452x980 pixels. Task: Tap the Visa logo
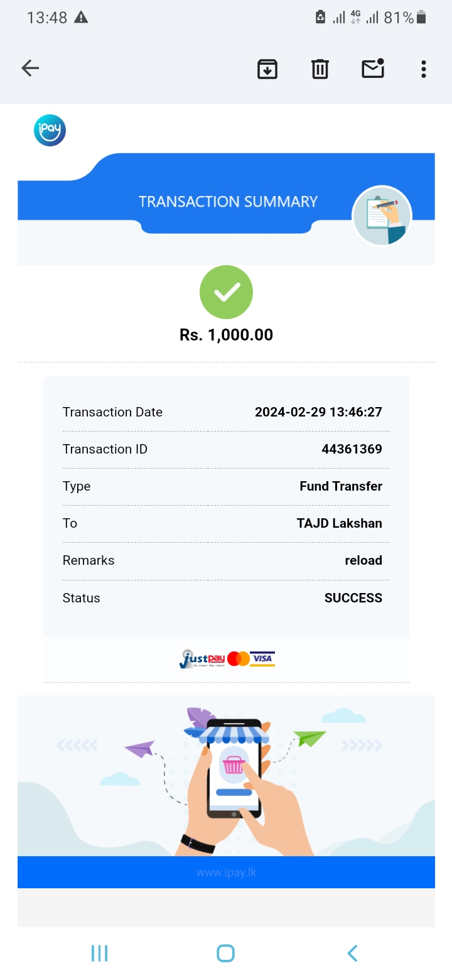(x=263, y=659)
